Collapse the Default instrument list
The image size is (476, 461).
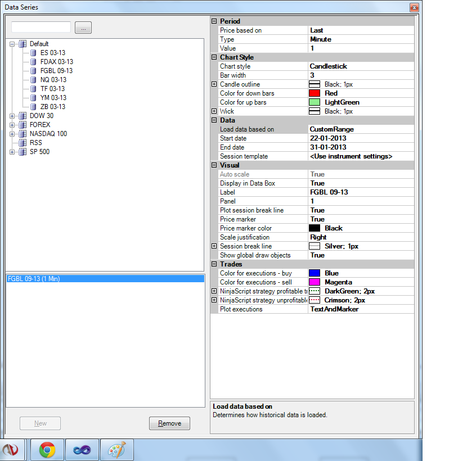point(12,44)
